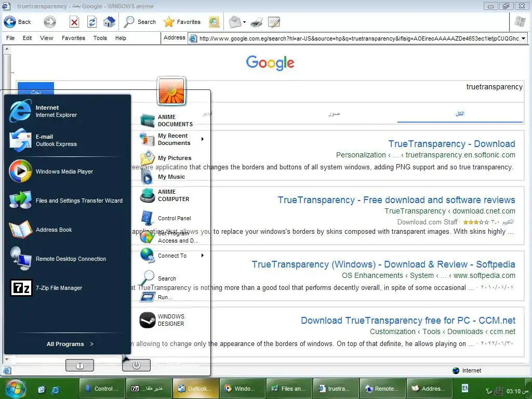The height and width of the screenshot is (399, 532).
Task: Click the EN language indicator
Action: pos(465,388)
